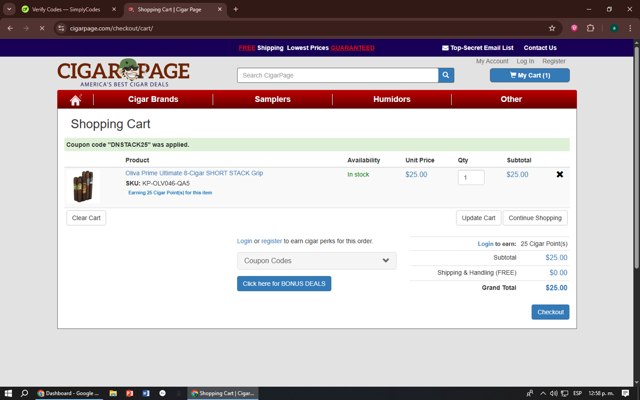Click the Oliva Prime cigar thumbnail
The image size is (640, 400).
(x=83, y=187)
